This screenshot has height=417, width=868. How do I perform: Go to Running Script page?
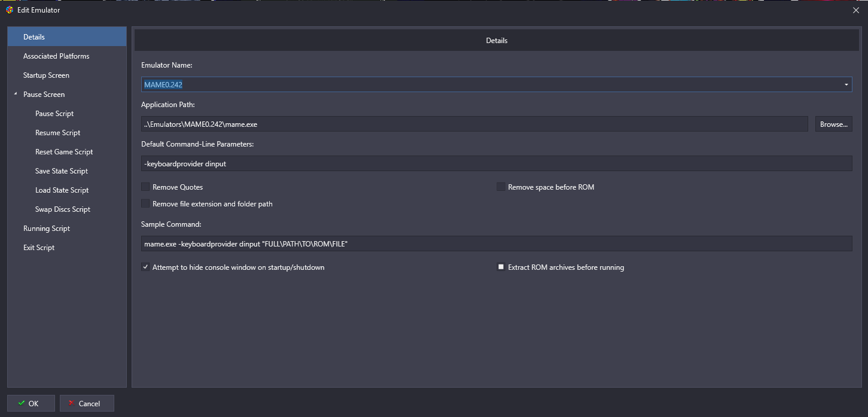pos(47,229)
